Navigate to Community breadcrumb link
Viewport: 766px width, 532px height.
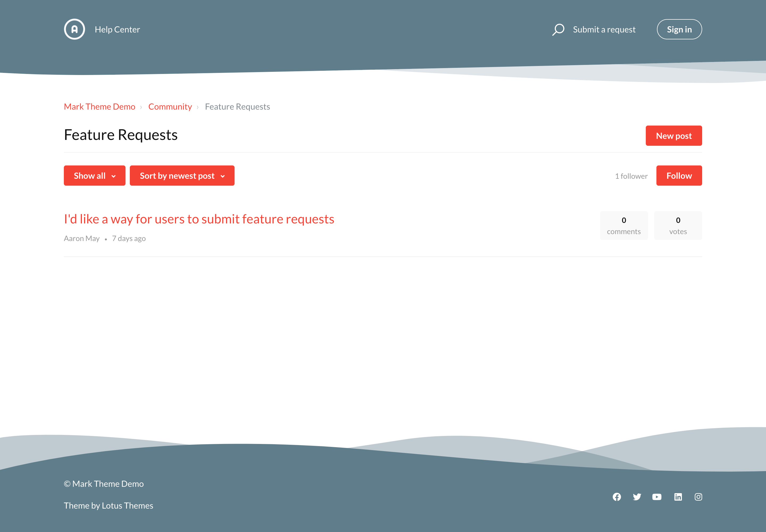[x=170, y=107]
